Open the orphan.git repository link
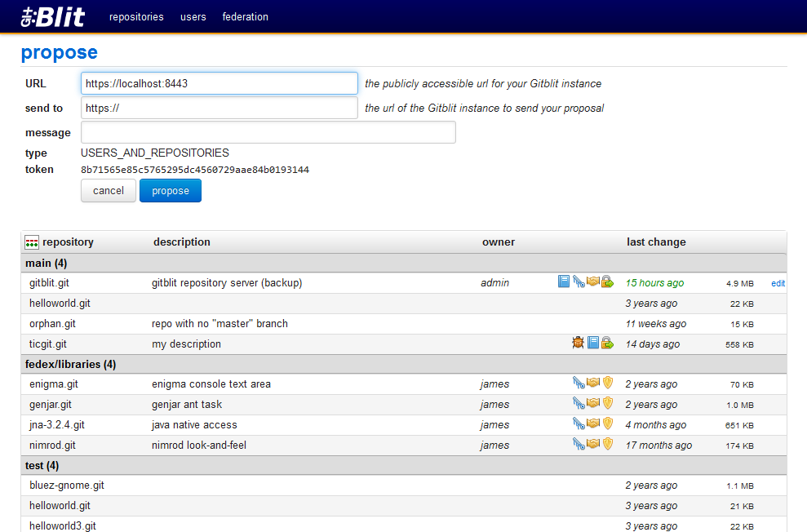 pyautogui.click(x=54, y=324)
